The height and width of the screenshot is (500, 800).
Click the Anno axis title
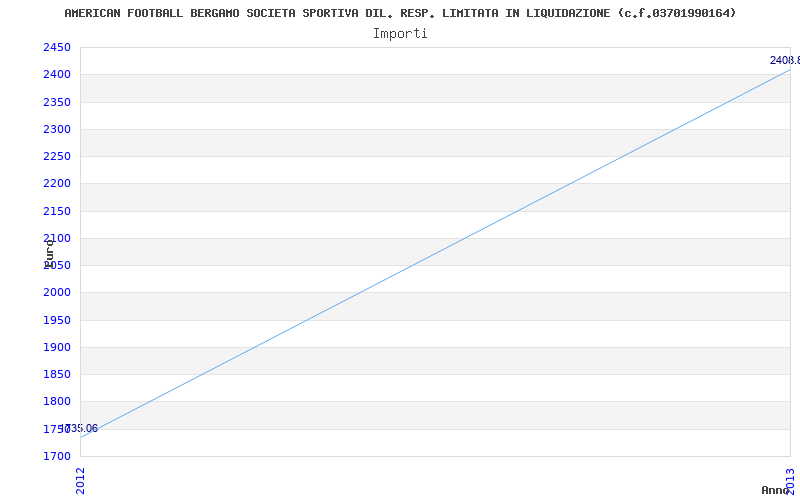click(x=775, y=490)
